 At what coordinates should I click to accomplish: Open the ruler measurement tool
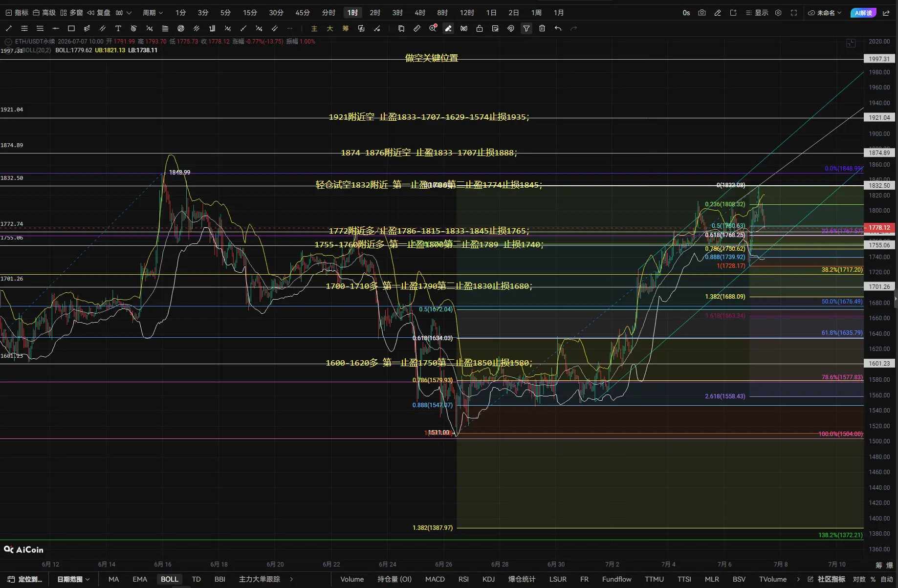[417, 28]
